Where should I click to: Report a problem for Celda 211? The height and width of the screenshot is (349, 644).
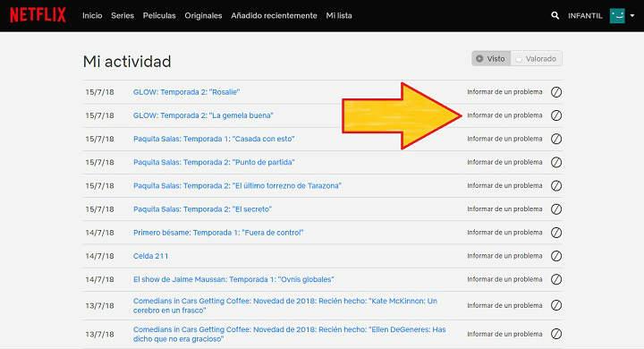click(504, 256)
